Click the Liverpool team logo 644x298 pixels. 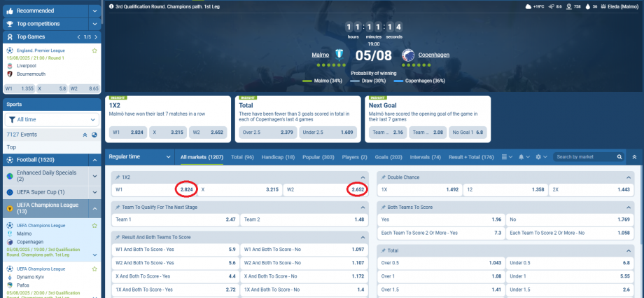[9, 66]
